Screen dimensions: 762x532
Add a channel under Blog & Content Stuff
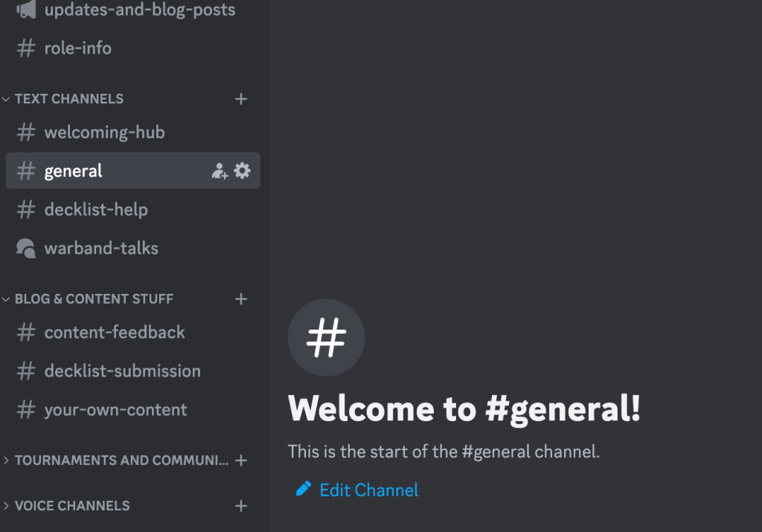point(241,299)
